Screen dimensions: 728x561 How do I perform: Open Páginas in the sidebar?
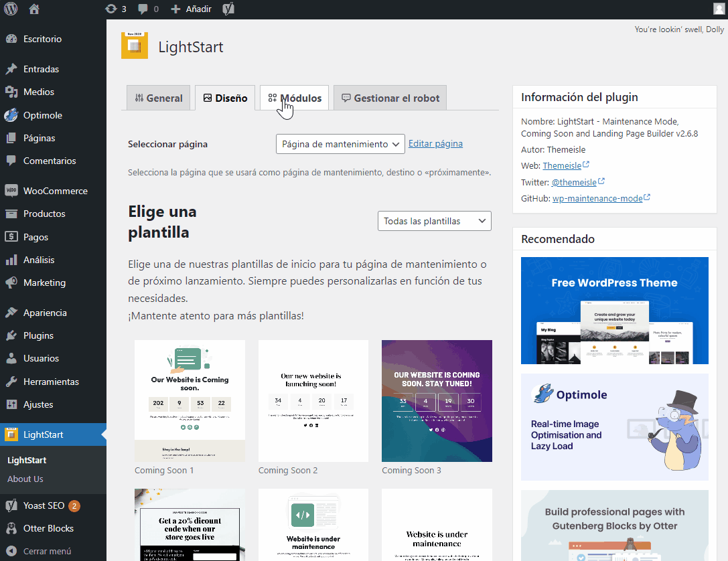[39, 138]
